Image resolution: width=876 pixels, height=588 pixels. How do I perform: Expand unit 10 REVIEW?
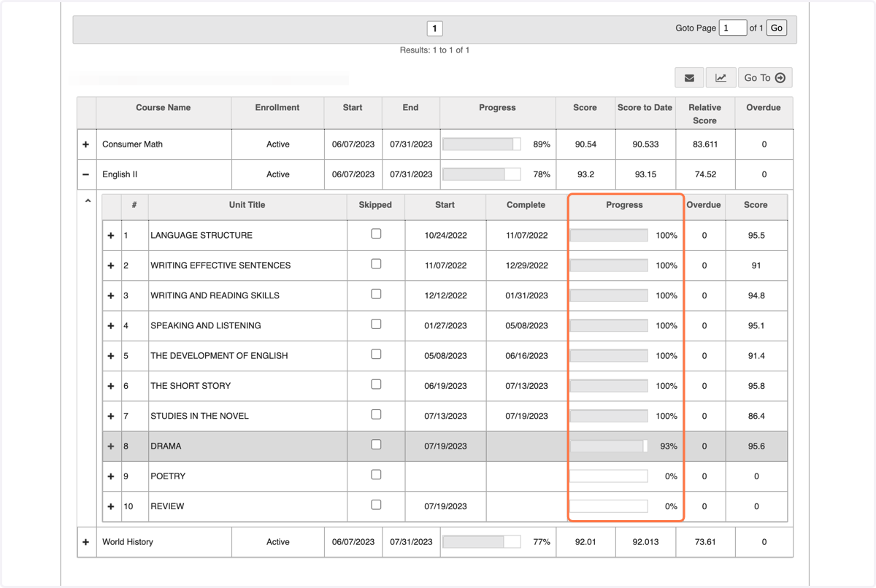(111, 506)
